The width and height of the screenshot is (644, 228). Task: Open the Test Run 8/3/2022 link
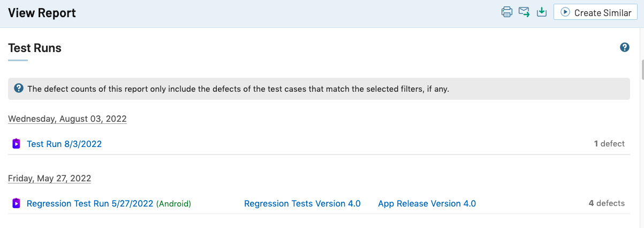pos(64,144)
